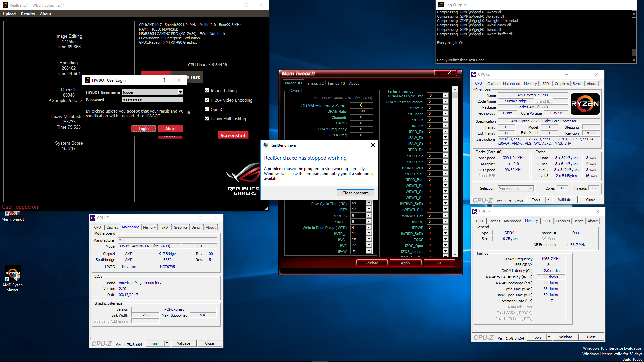
Task: Click the help question mark in login dialog
Action: (164, 80)
